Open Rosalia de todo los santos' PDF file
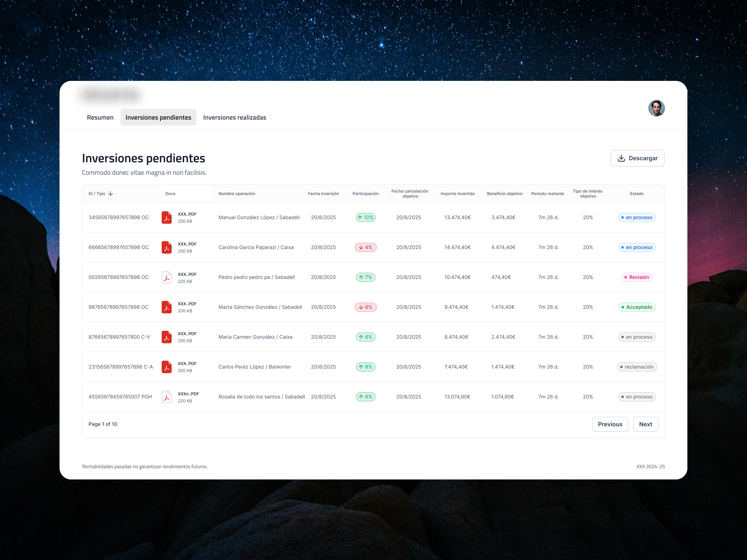 [167, 397]
